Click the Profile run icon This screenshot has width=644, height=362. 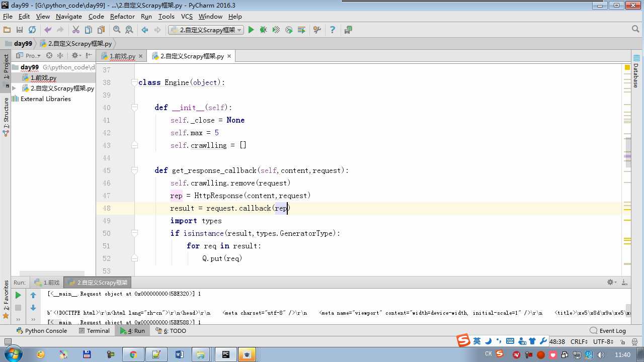pyautogui.click(x=289, y=30)
